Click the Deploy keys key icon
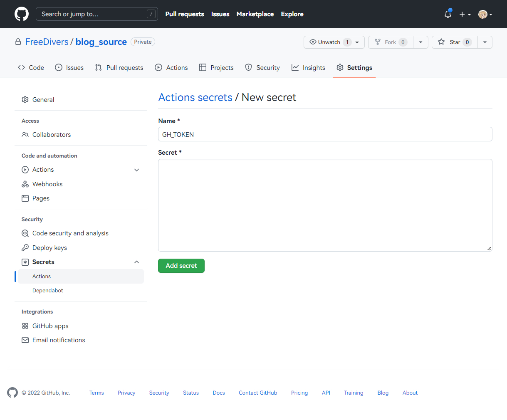The width and height of the screenshot is (507, 420). tap(25, 248)
